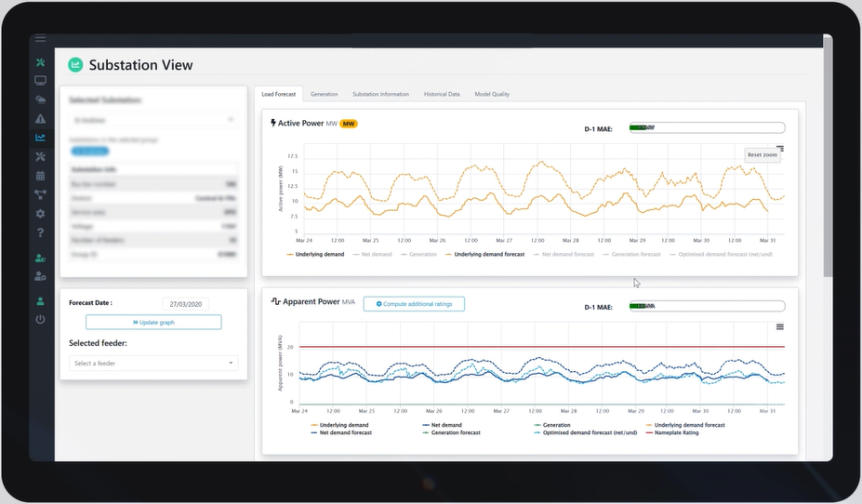Viewport: 862px width, 504px height.
Task: Switch to the Generation tab
Action: pyautogui.click(x=324, y=94)
